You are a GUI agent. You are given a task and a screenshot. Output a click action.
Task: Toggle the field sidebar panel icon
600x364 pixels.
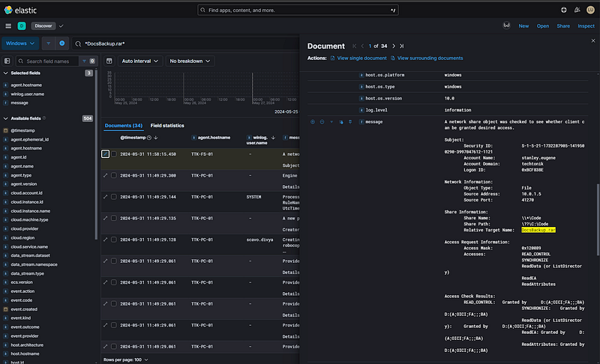point(7,61)
